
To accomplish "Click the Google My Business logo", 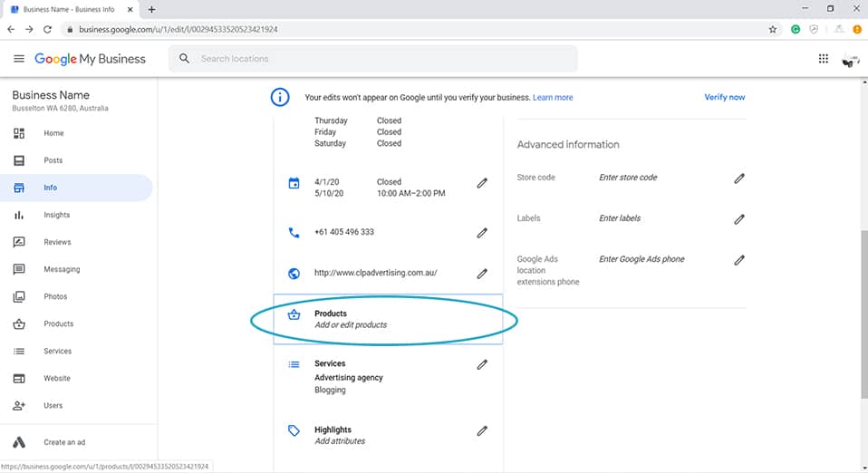I will pos(90,59).
